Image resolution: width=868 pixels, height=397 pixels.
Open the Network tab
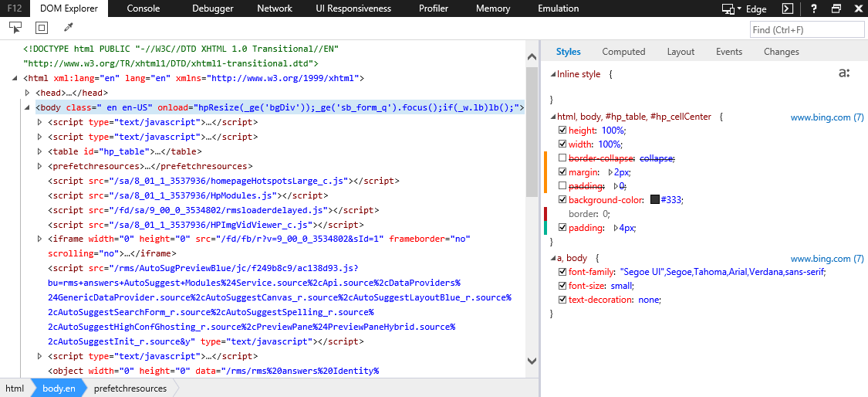tap(275, 8)
